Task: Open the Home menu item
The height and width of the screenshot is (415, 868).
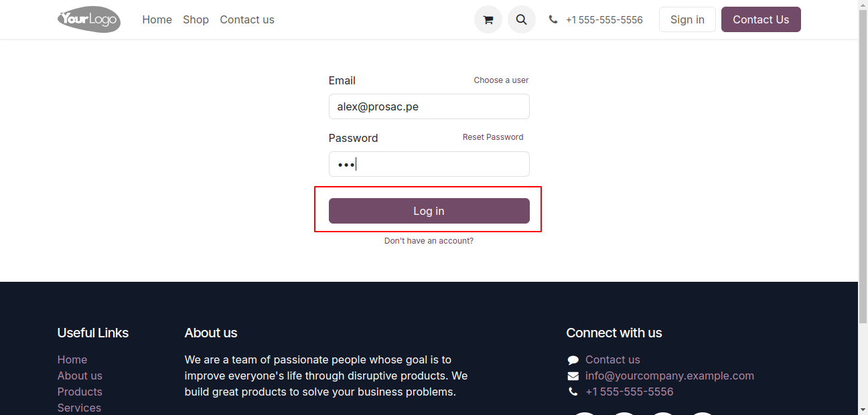Action: (x=157, y=19)
